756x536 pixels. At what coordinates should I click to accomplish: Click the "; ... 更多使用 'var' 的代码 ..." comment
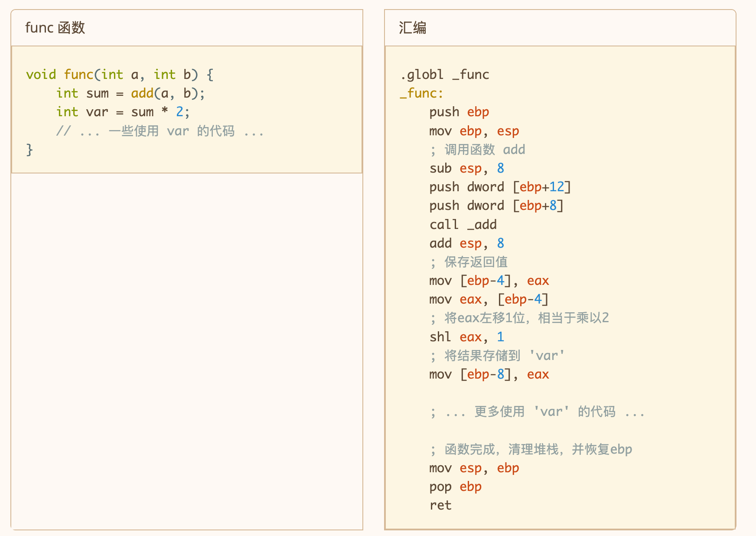[x=538, y=412]
